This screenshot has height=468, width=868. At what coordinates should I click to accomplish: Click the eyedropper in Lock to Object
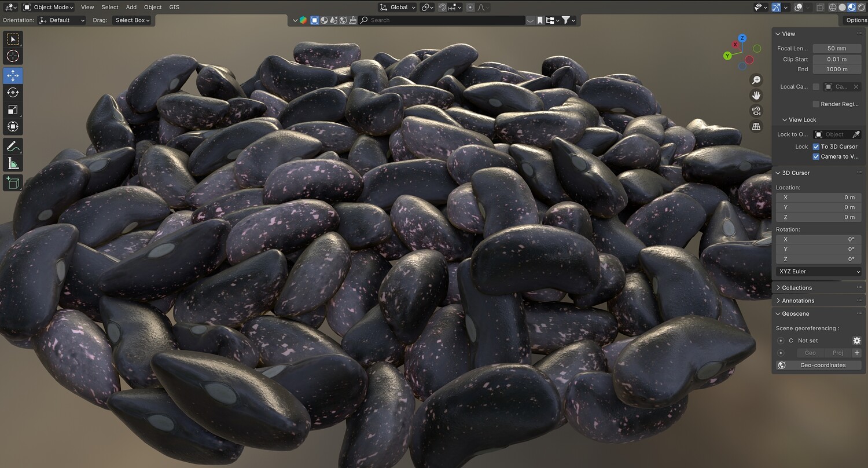point(856,134)
